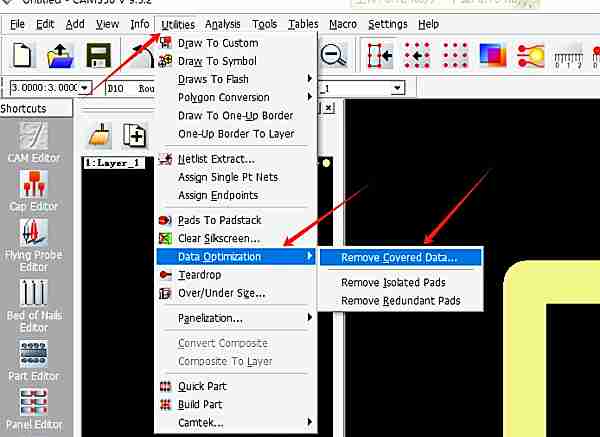Select Over/Under Size menu entry
This screenshot has height=437, width=600.
(236, 293)
